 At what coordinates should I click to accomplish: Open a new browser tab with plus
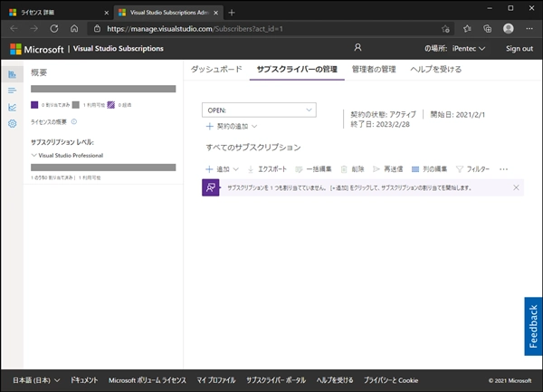click(232, 13)
